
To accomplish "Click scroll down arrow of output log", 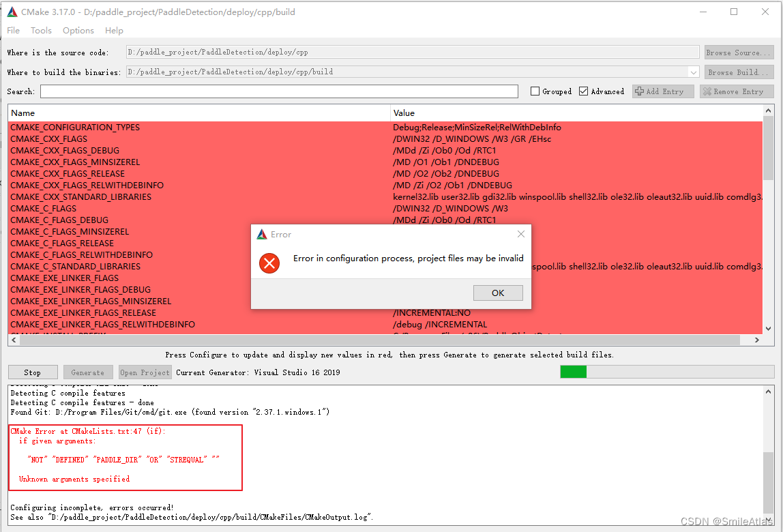I will (768, 520).
